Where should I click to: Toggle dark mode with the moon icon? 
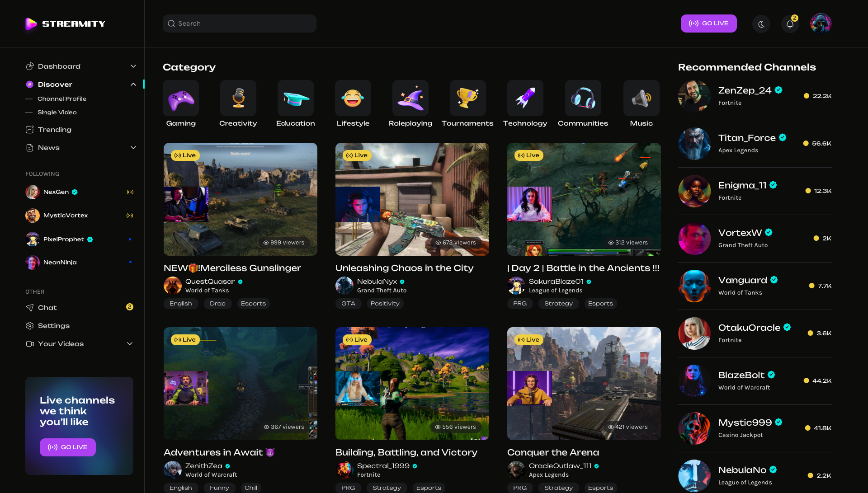tap(761, 23)
